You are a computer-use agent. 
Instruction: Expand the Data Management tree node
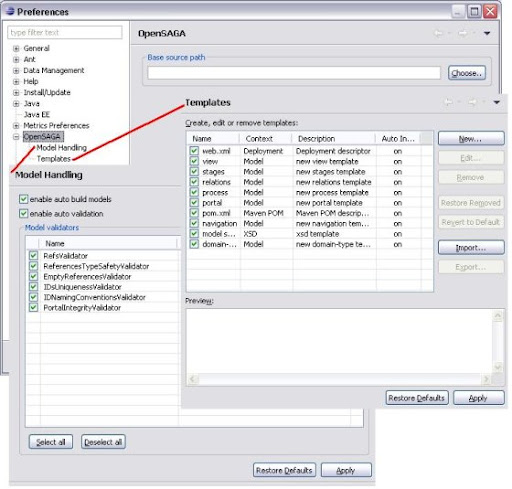tap(16, 71)
